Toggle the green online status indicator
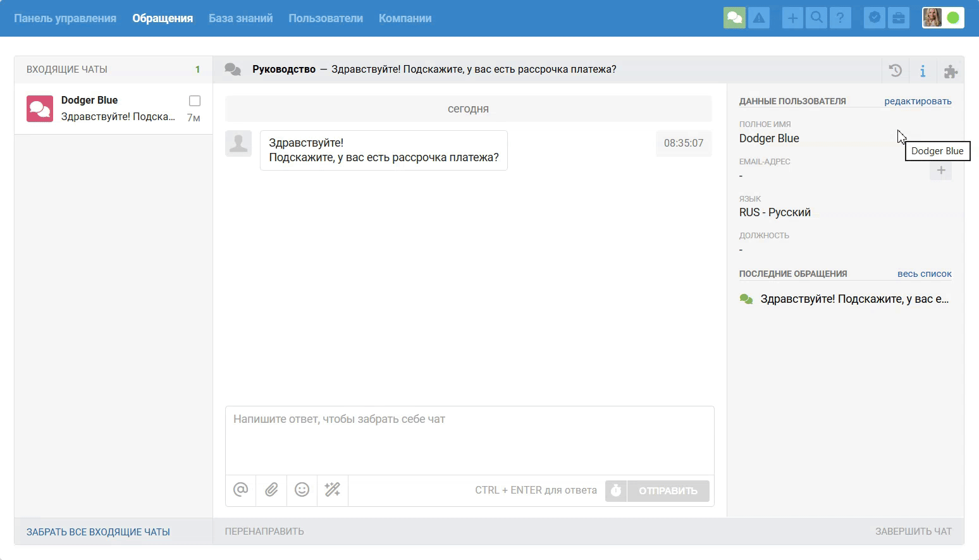 pos(953,18)
